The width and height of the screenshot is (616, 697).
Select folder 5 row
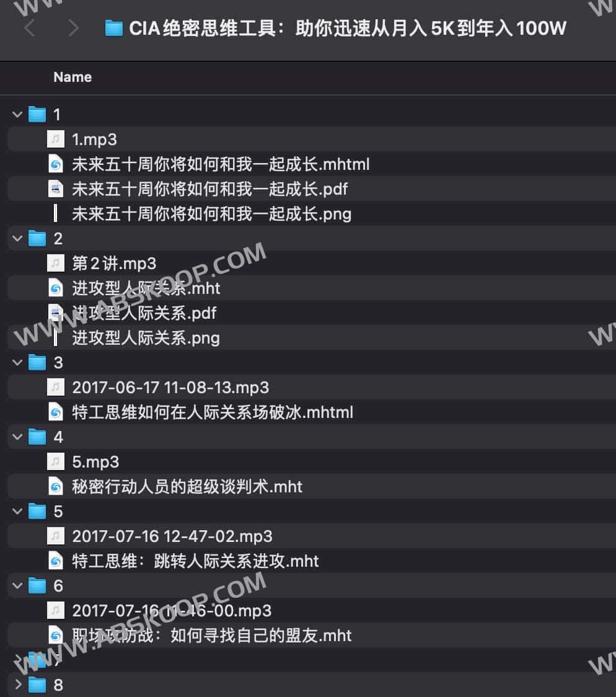311,511
